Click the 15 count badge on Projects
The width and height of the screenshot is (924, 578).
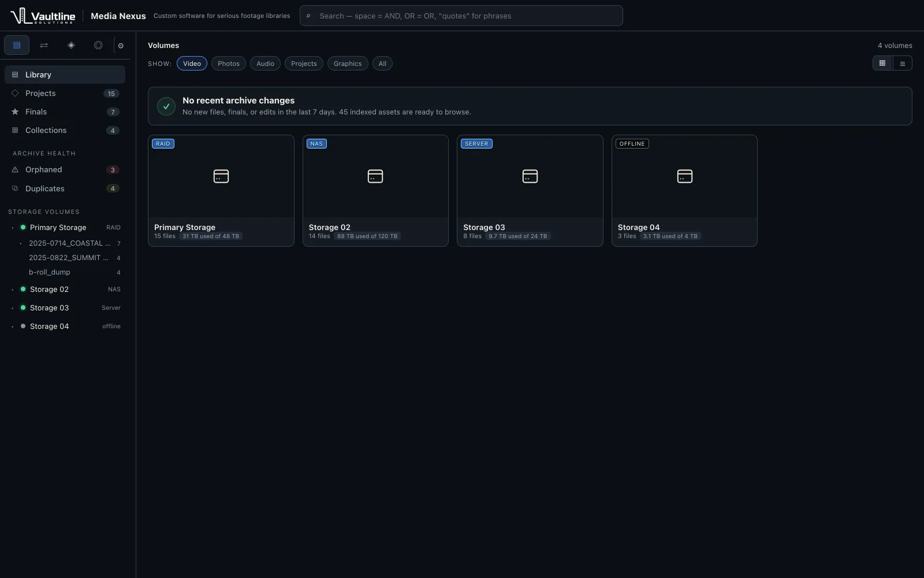[x=111, y=94]
